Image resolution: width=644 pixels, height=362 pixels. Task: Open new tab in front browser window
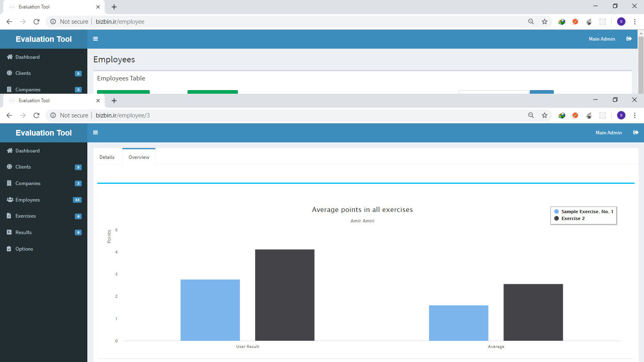point(114,101)
